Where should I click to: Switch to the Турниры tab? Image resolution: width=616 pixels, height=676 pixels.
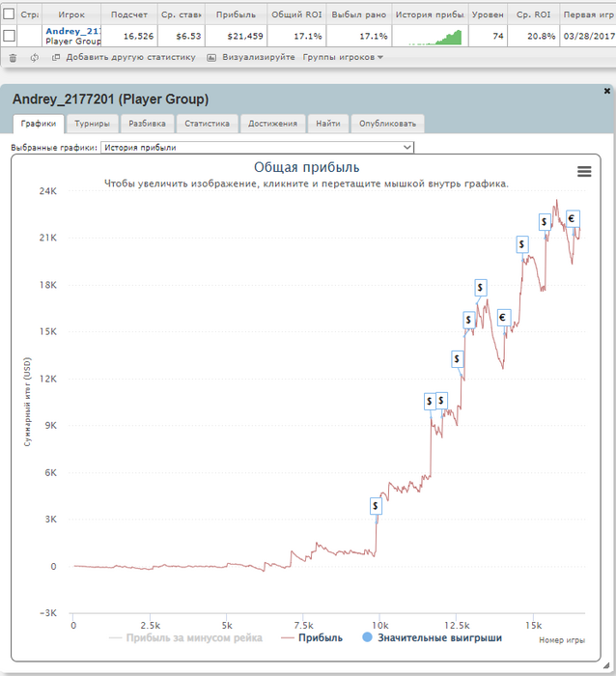click(92, 124)
